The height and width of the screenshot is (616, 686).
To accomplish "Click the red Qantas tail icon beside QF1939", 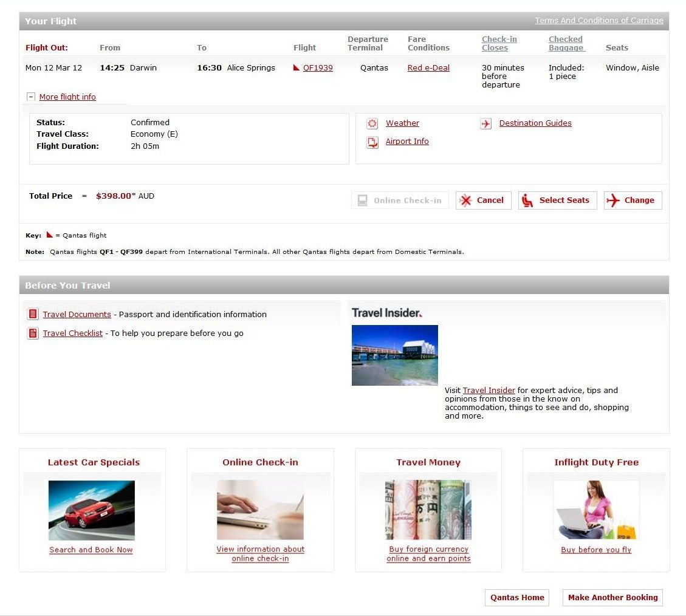I will coord(297,67).
